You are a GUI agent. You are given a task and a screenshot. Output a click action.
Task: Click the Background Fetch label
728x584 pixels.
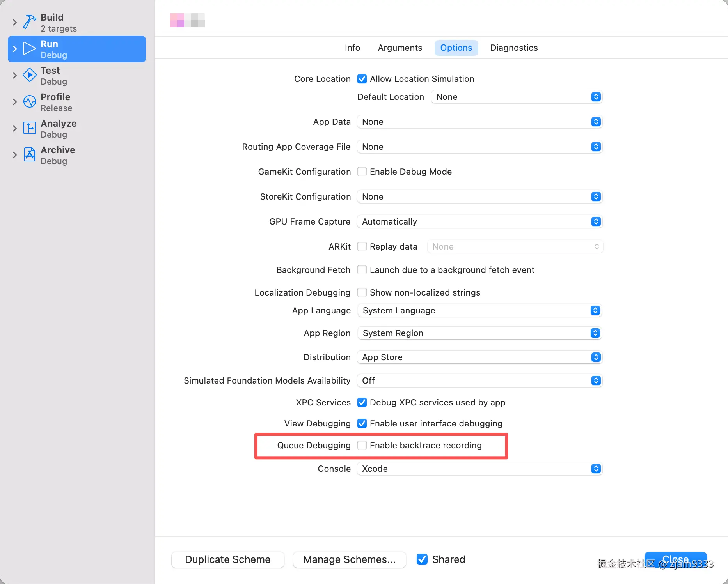(x=313, y=270)
